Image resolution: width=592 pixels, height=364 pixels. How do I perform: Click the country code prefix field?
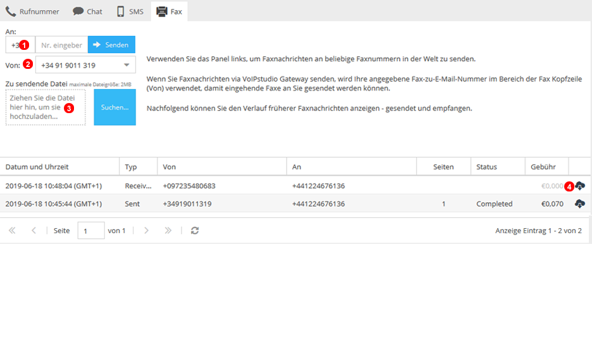(15, 45)
